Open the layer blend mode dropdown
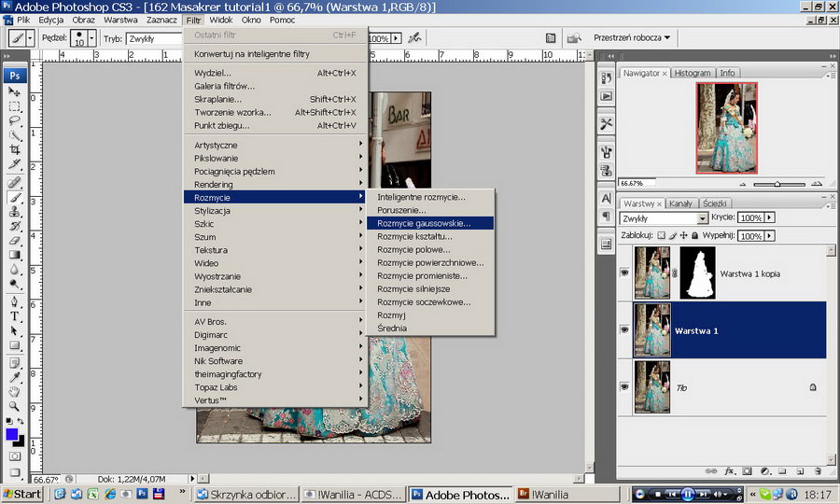 (664, 217)
